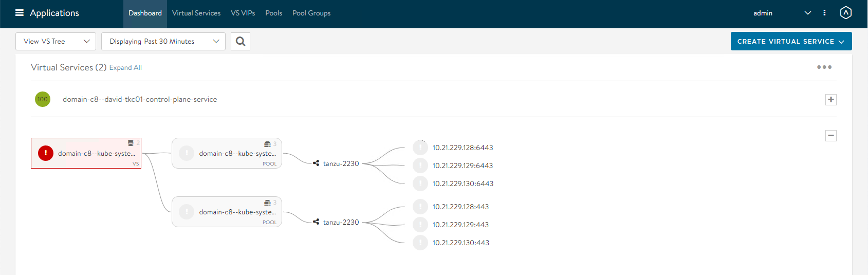
Task: Open the View VS Tree dropdown
Action: [x=56, y=42]
